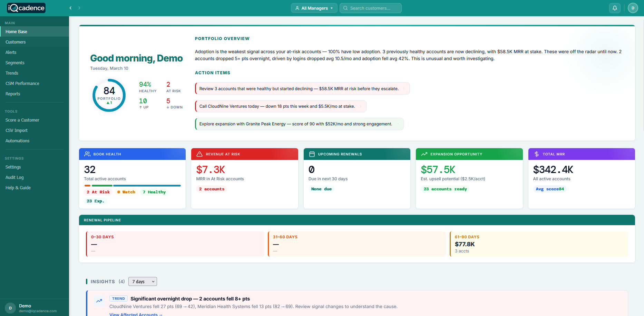Click the notification bell icon

point(615,8)
